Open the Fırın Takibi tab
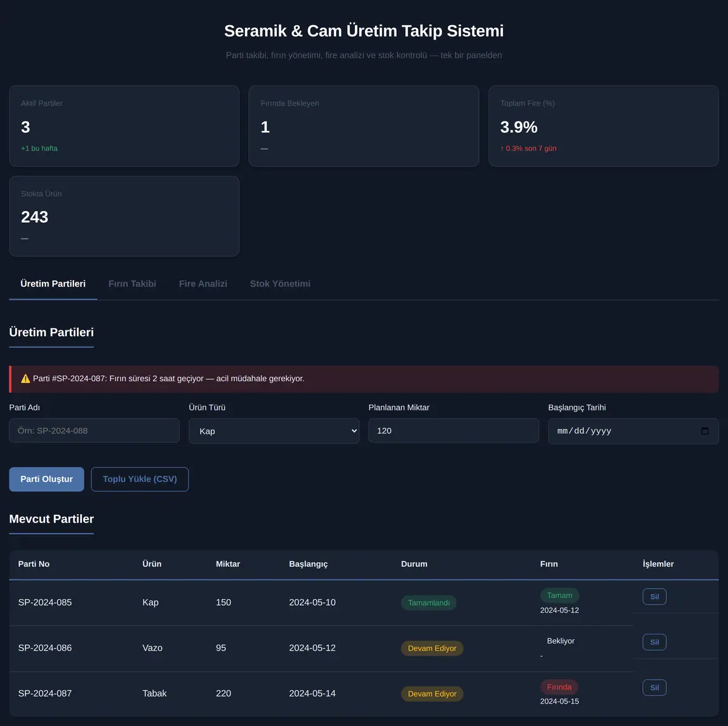The width and height of the screenshot is (728, 726). coord(132,283)
